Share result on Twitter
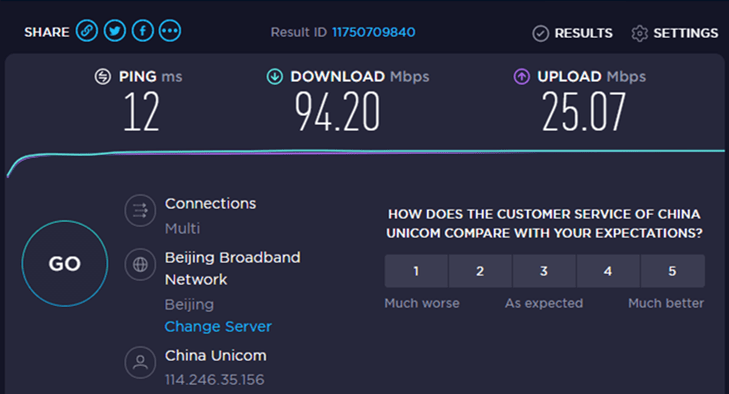This screenshot has width=729, height=394. click(x=114, y=31)
